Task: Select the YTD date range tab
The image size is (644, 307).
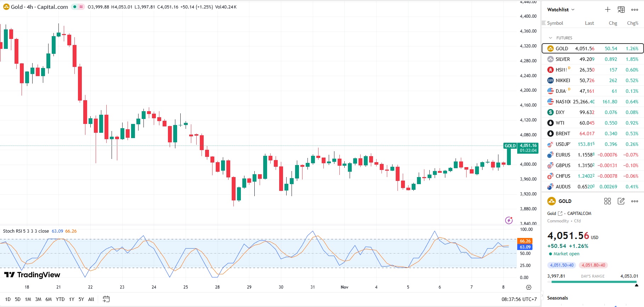Action: 60,299
